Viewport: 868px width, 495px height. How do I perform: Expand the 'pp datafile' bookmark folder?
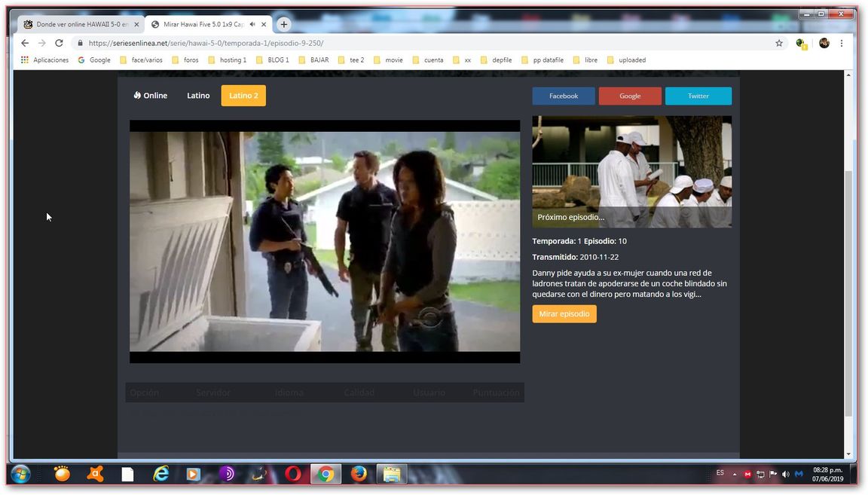(542, 60)
